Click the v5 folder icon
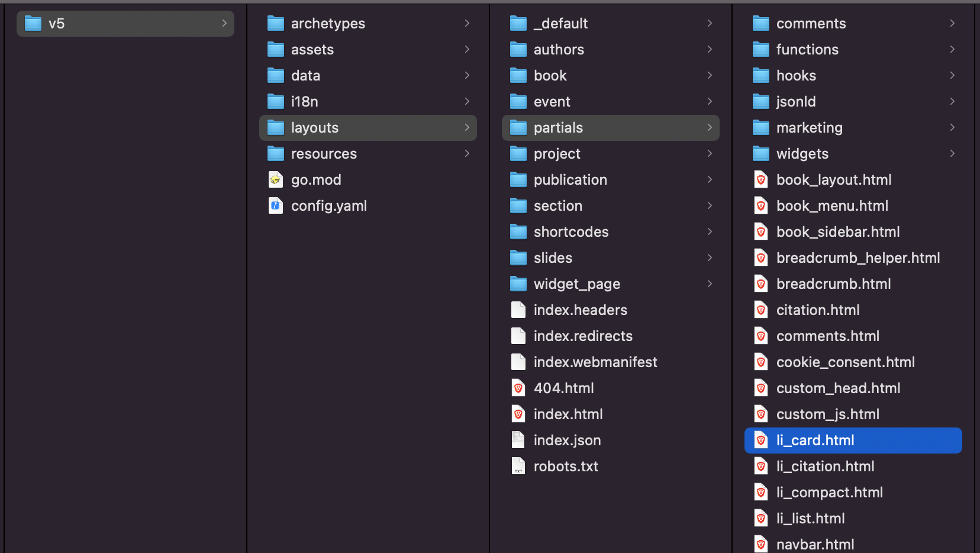 point(33,24)
